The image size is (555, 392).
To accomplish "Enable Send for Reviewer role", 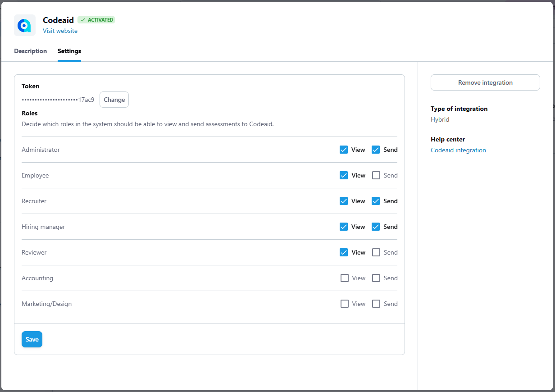I will tap(376, 252).
